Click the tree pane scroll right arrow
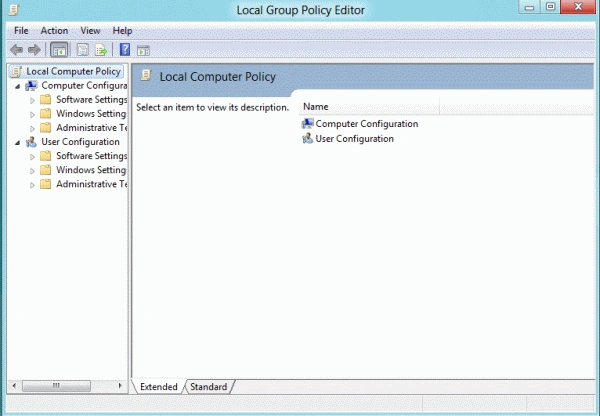 pyautogui.click(x=120, y=386)
